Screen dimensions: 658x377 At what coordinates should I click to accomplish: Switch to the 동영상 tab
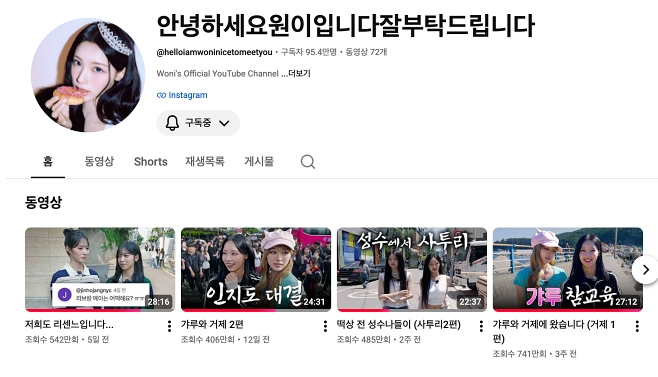99,162
